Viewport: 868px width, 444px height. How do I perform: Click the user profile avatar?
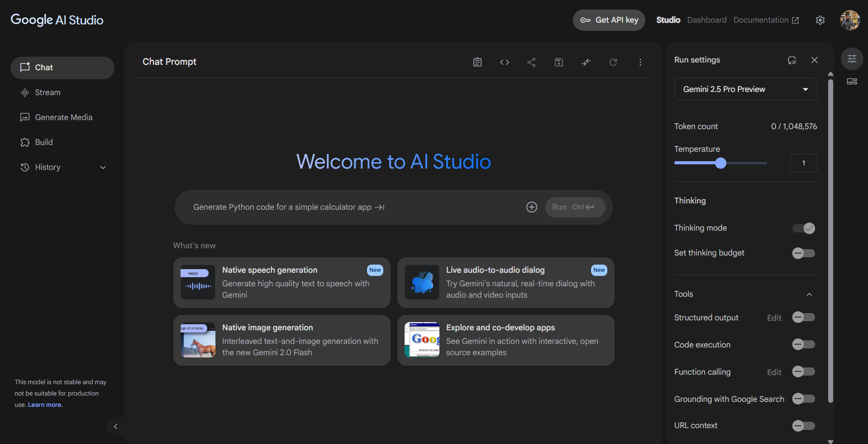click(x=849, y=20)
